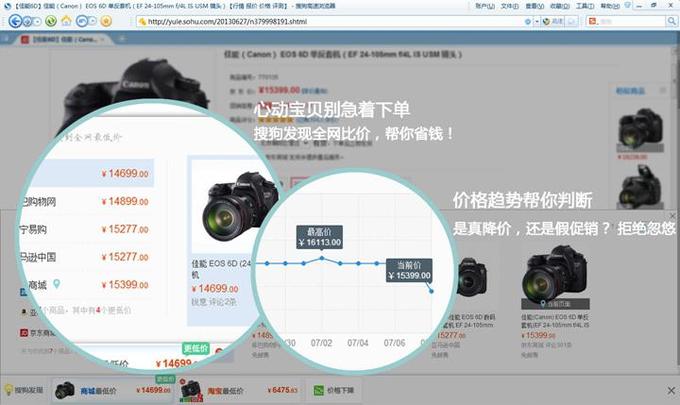The height and width of the screenshot is (405, 680).
Task: Click the Sogou browser logo in title bar
Action: point(7,6)
